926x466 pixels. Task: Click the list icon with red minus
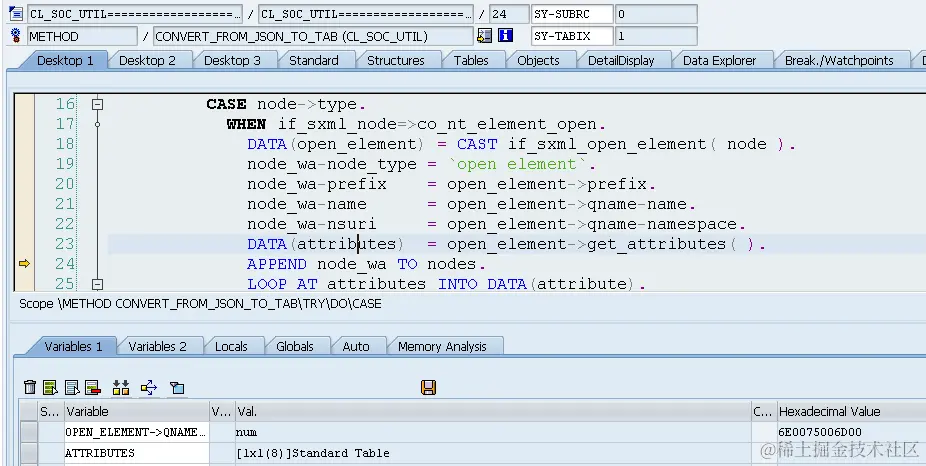93,387
